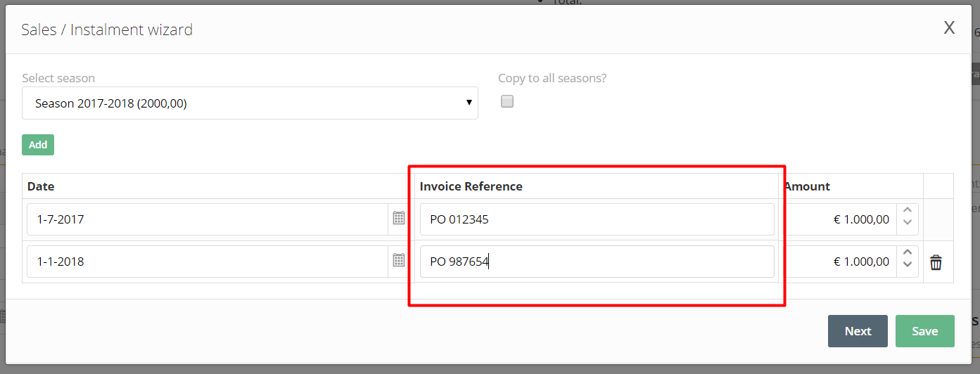The image size is (980, 374).
Task: Tick the Copy to all seasons checkbox
Action: pos(507,101)
